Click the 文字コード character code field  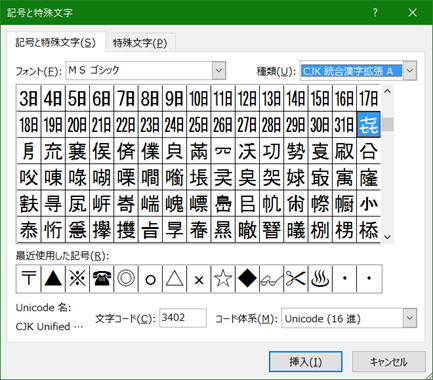(183, 318)
